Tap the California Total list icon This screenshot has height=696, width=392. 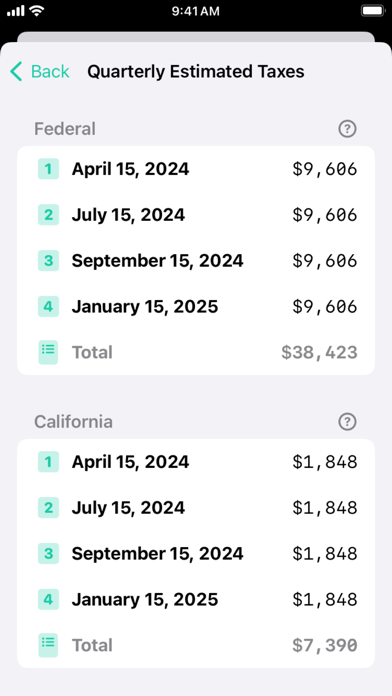(48, 645)
